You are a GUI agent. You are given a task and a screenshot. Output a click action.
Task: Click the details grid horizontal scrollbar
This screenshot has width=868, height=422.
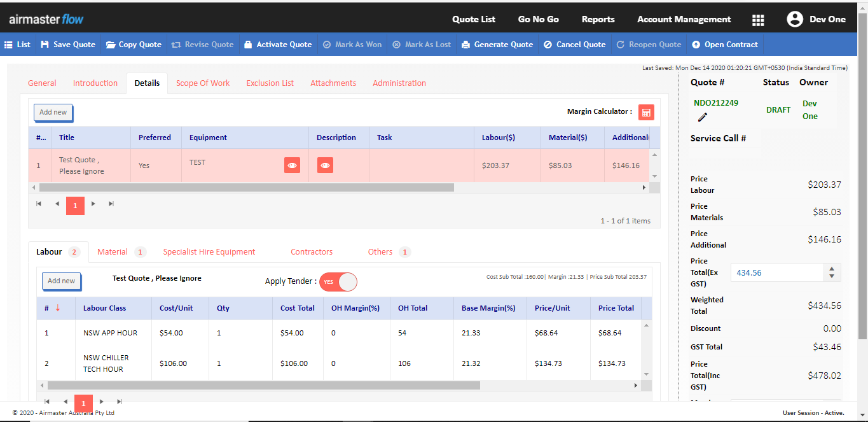247,188
